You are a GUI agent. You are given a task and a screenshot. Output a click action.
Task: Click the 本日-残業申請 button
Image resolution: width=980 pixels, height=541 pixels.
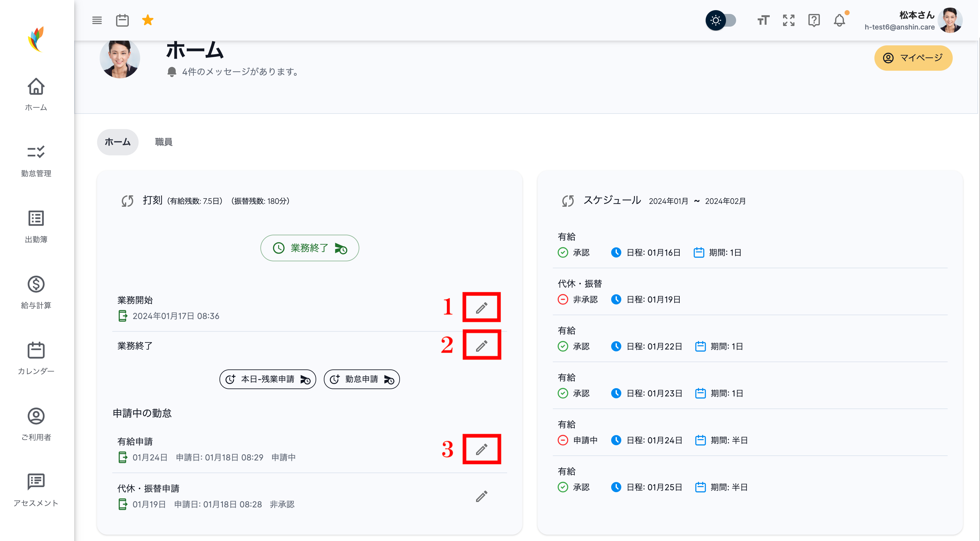click(x=267, y=379)
